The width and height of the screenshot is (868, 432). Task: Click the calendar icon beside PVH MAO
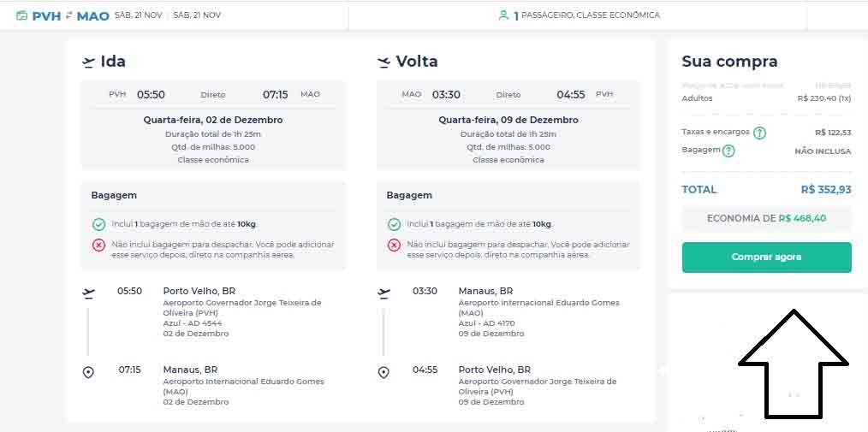coord(21,15)
